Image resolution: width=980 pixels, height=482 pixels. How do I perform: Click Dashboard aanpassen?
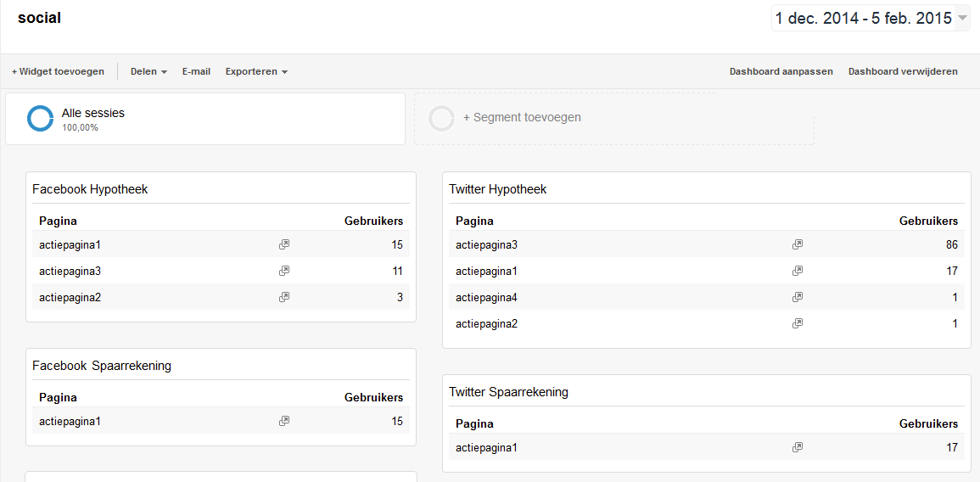(781, 72)
